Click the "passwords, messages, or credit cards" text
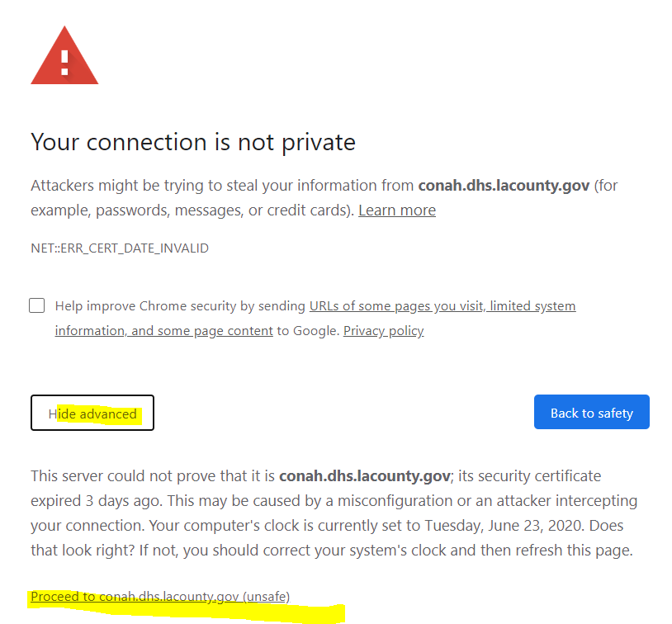This screenshot has height=624, width=672. [x=225, y=210]
